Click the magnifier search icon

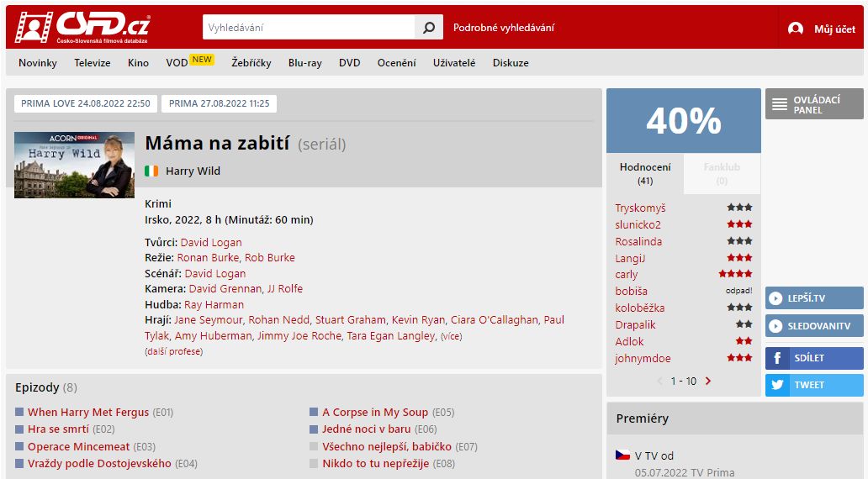pyautogui.click(x=428, y=27)
